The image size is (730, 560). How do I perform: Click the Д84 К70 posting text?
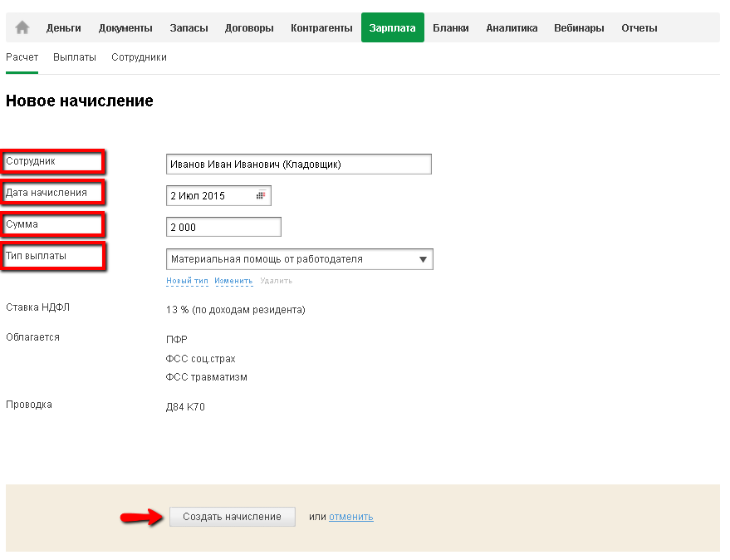185,407
